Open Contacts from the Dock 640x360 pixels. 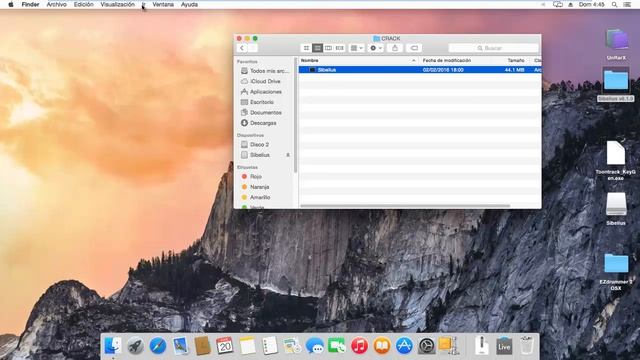coord(202,346)
